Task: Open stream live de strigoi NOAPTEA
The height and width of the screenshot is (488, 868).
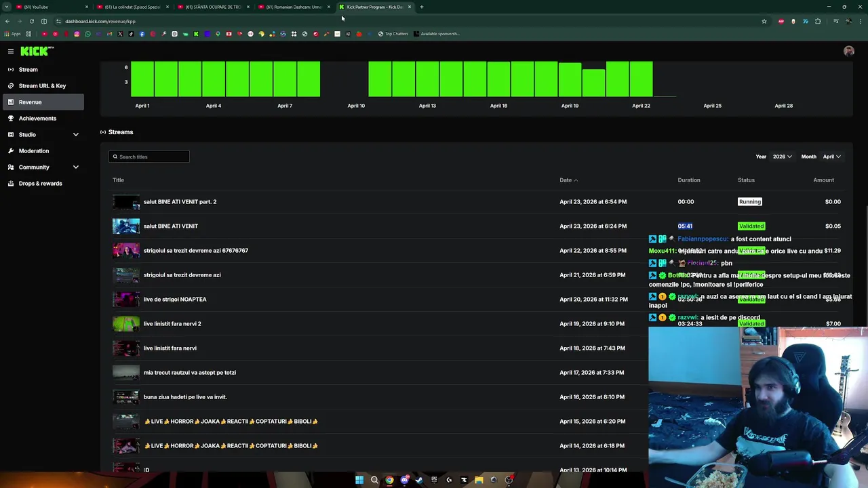Action: (175, 299)
